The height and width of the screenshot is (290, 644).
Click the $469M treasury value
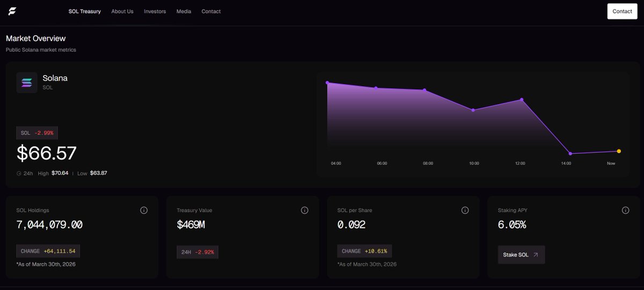[x=191, y=225]
